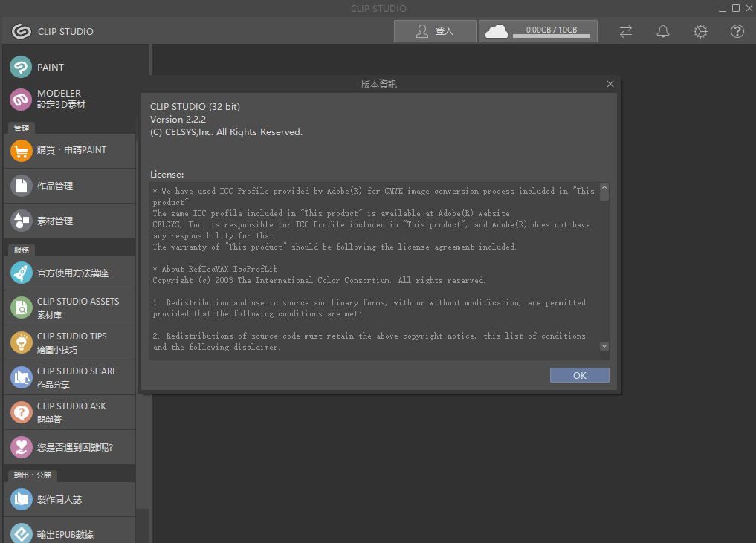Open CLIP STUDIO ASSETS icon
This screenshot has height=543, width=756.
click(22, 308)
